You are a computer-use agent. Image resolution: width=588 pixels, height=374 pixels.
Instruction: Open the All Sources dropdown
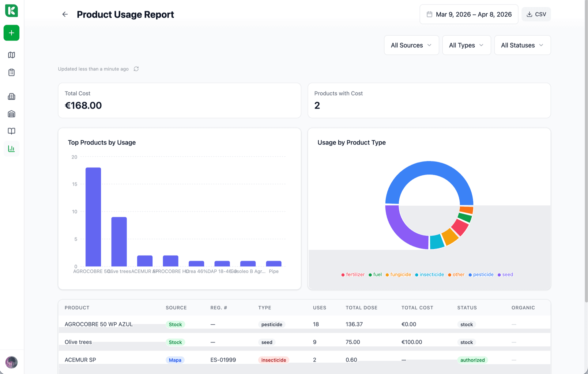click(411, 45)
